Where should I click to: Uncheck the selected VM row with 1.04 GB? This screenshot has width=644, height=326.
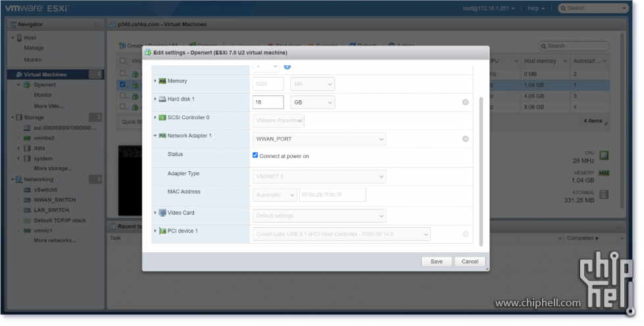[122, 85]
